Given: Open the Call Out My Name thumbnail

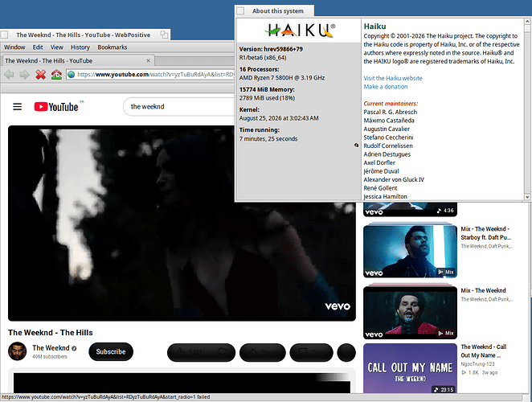Looking at the screenshot, I should [x=410, y=369].
